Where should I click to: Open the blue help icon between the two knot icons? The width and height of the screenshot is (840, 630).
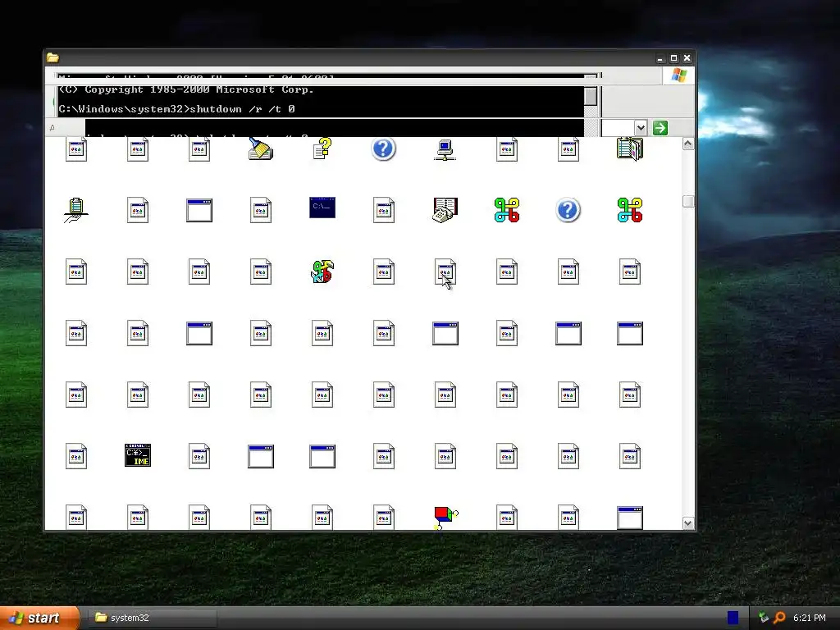pyautogui.click(x=568, y=210)
